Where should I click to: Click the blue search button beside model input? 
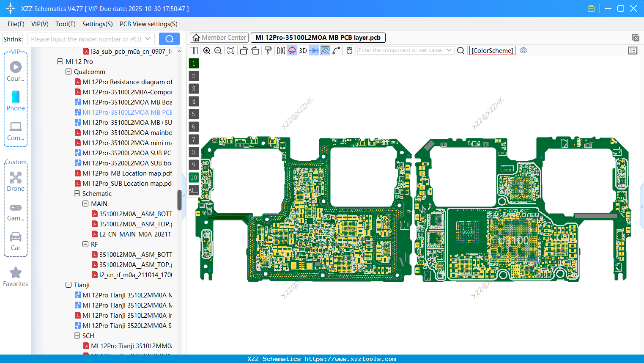[169, 38]
